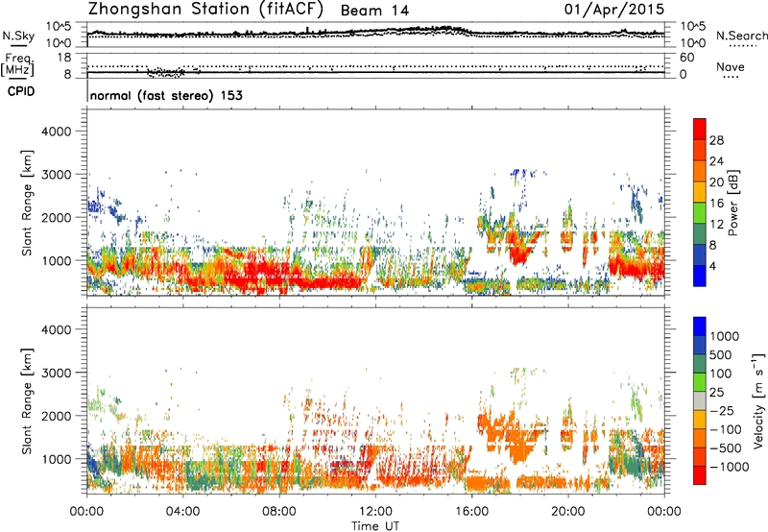Pick the gray -25 to 25 Velocity segment
Image resolution: width=768 pixels, height=532 pixels.
click(700, 400)
